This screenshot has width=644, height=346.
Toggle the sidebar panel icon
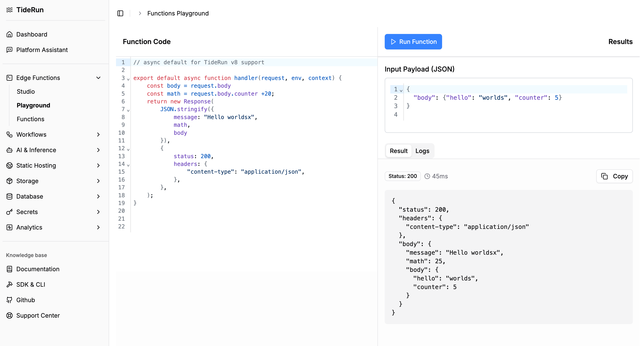[120, 13]
